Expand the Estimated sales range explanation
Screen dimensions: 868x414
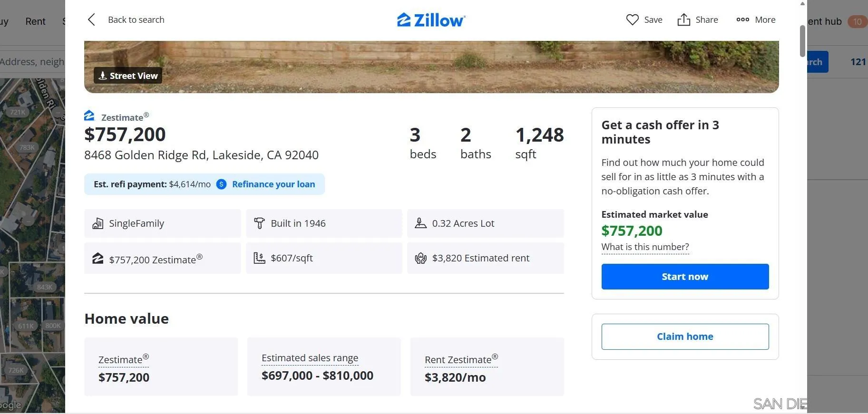pyautogui.click(x=310, y=358)
